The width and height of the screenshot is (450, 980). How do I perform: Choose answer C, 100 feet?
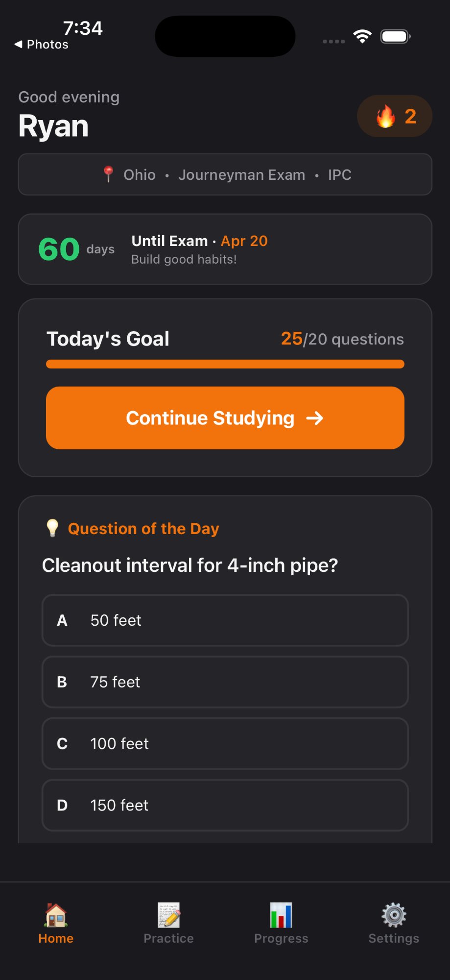click(225, 744)
